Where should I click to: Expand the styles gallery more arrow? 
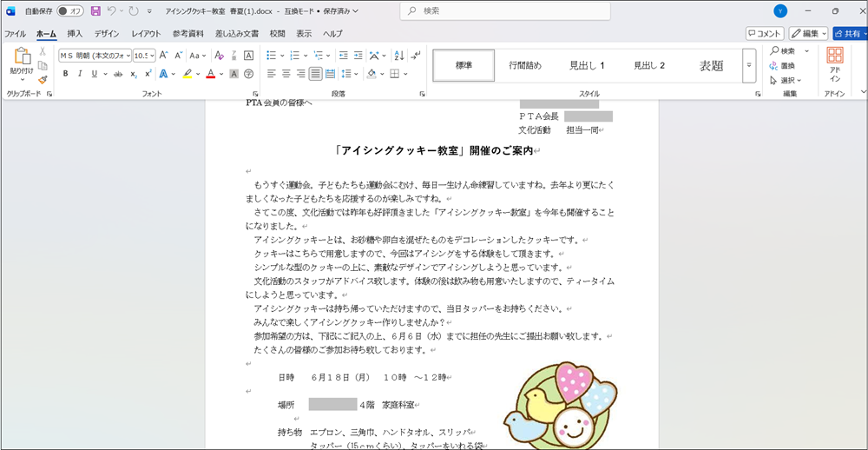[749, 65]
